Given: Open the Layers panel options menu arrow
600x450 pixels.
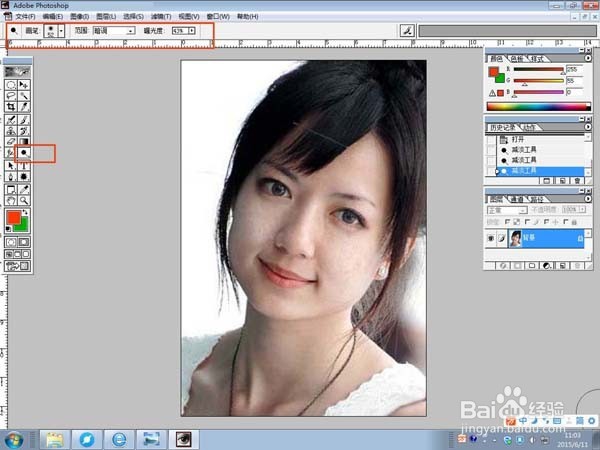Looking at the screenshot, I should (588, 199).
